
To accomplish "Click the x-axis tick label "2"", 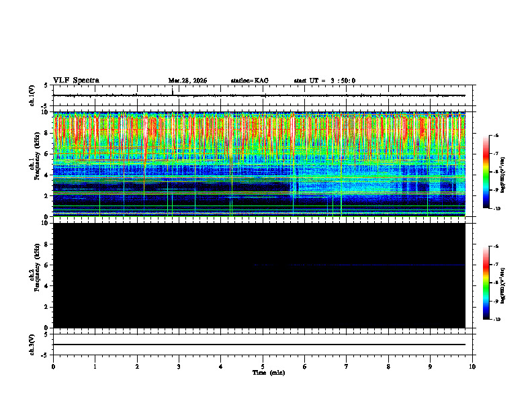I will (x=137, y=367).
